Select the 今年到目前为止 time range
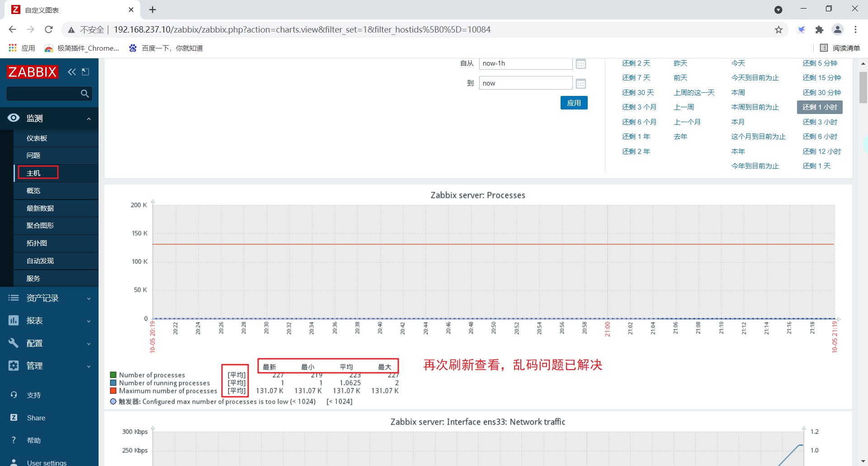868x466 pixels. [x=755, y=166]
